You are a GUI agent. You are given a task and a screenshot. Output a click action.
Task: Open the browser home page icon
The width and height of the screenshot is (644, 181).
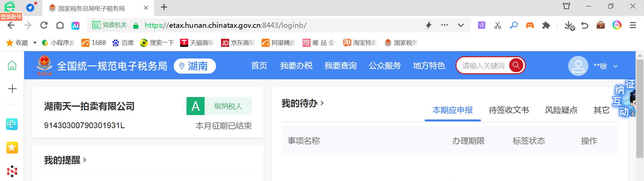[60, 25]
